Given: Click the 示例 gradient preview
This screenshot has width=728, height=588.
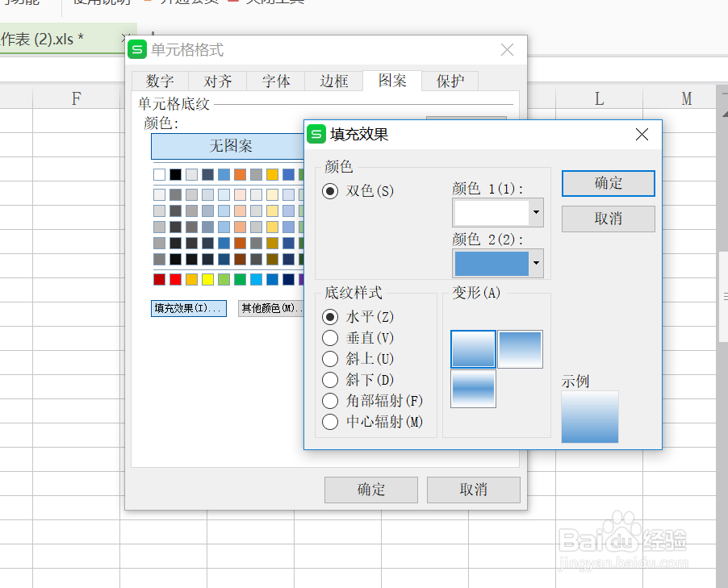Looking at the screenshot, I should pos(589,417).
